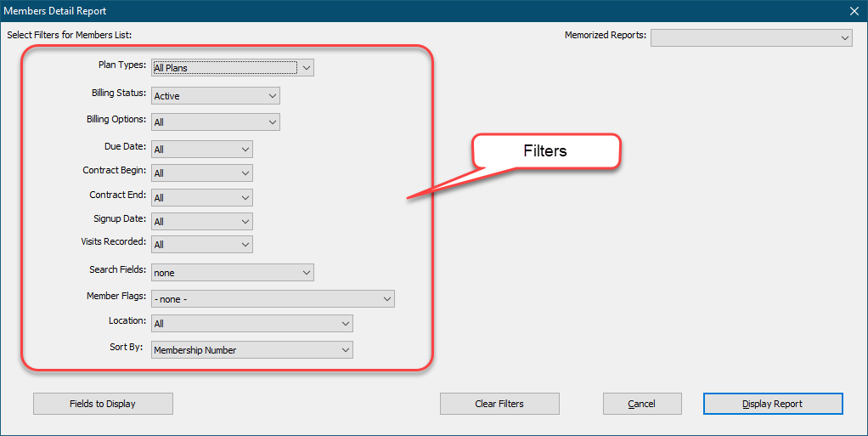Screen dimensions: 868x436
Task: Click Display Report button
Action: click(x=772, y=404)
